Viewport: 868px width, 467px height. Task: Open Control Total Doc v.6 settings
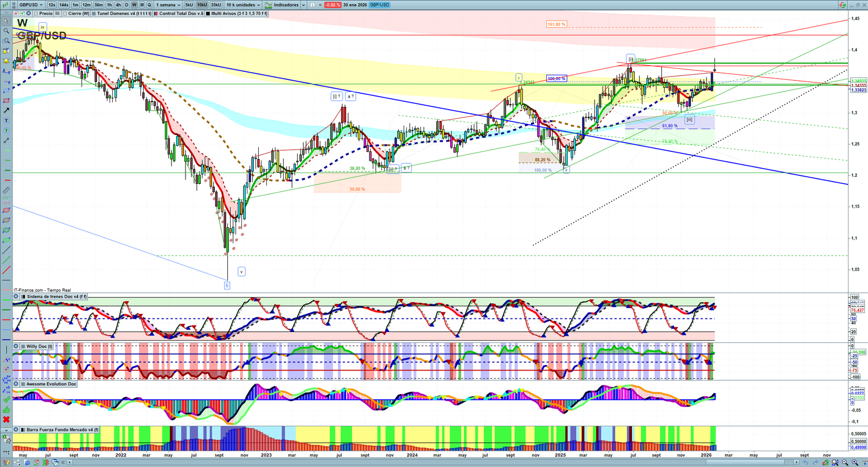[x=181, y=14]
